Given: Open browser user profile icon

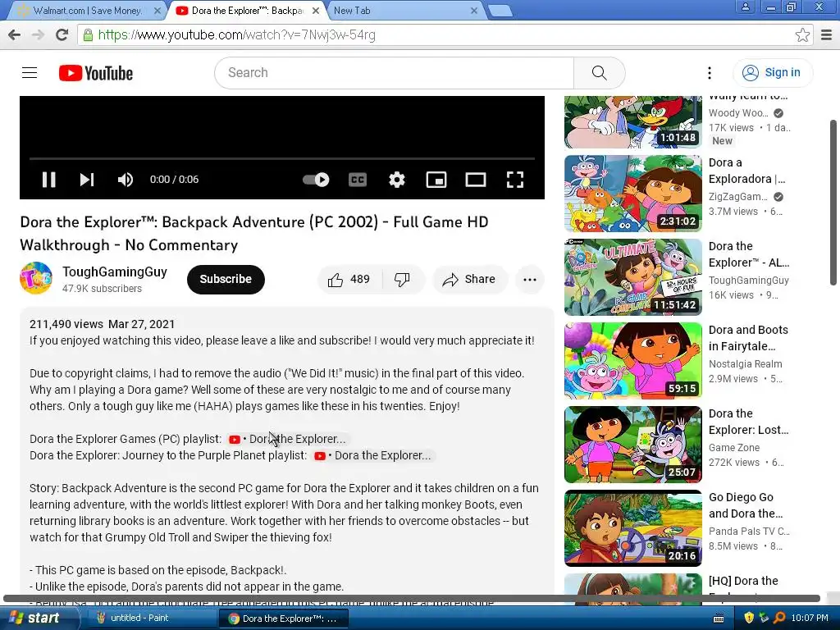Looking at the screenshot, I should click(745, 7).
